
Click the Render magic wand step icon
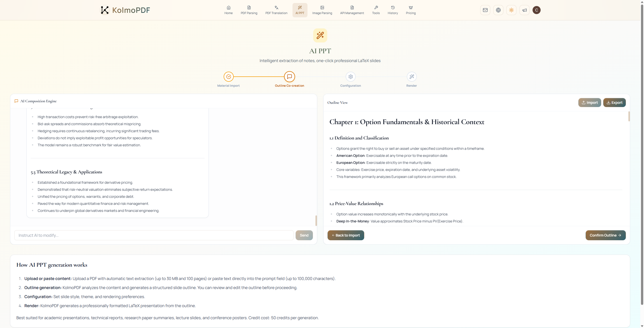click(x=412, y=77)
